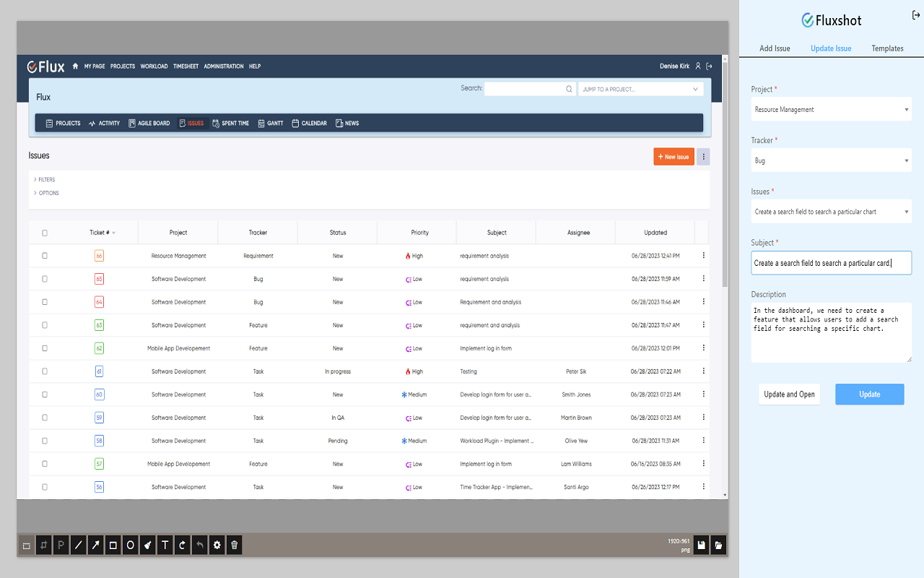Open the Project dropdown showing Resource Management
Image resolution: width=924 pixels, height=578 pixels.
832,110
